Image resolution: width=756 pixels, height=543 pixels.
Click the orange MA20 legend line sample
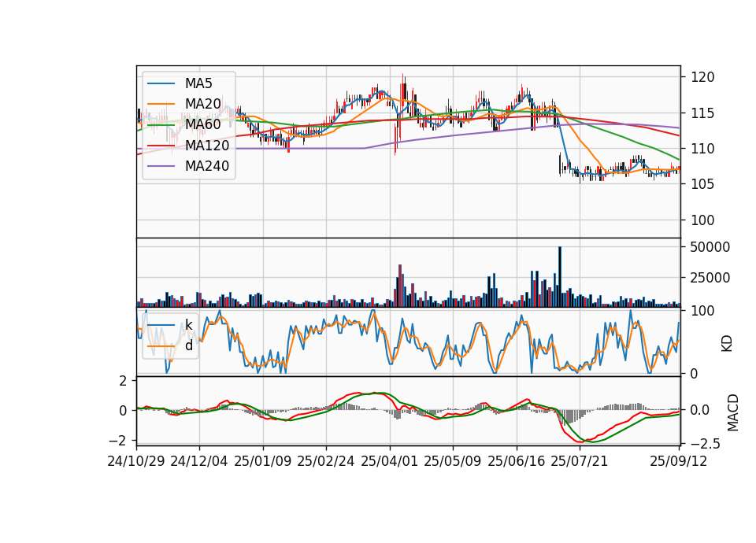(x=161, y=104)
